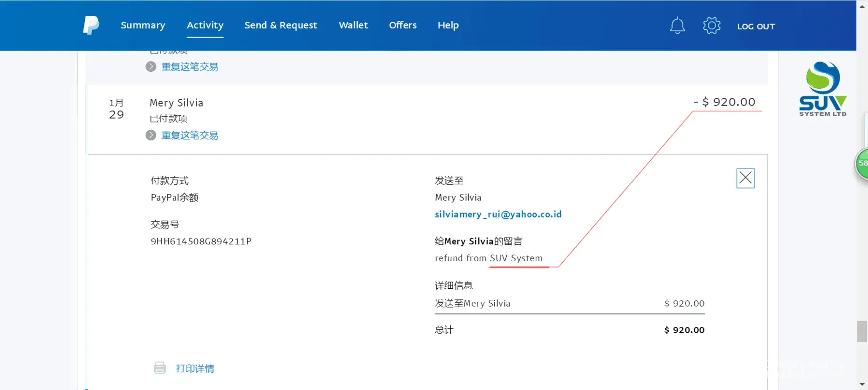868x390 pixels.
Task: Click the vertical scrollbar thumb
Action: point(862,332)
